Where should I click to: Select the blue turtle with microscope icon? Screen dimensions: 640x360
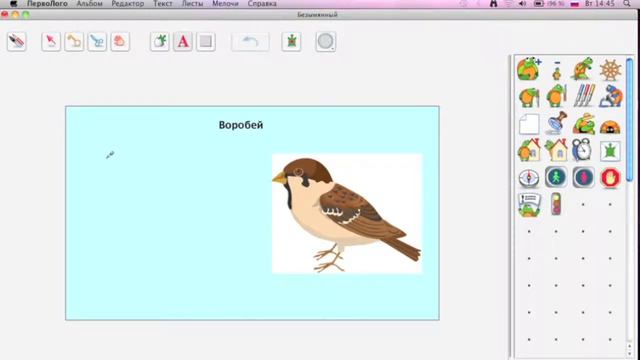click(x=611, y=96)
